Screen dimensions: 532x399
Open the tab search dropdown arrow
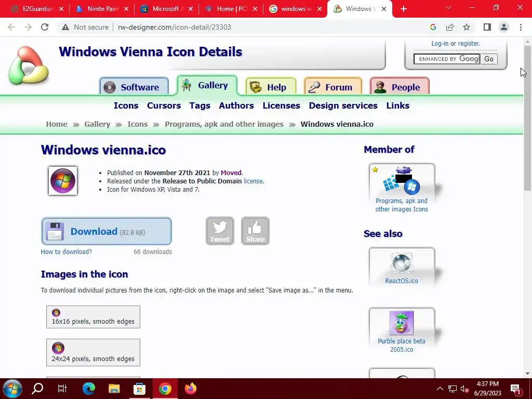[448, 7]
